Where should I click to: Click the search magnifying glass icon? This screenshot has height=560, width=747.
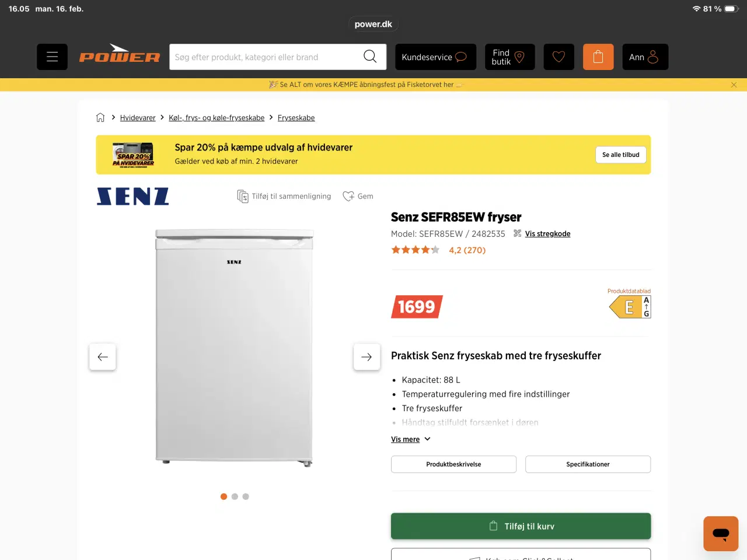click(370, 57)
